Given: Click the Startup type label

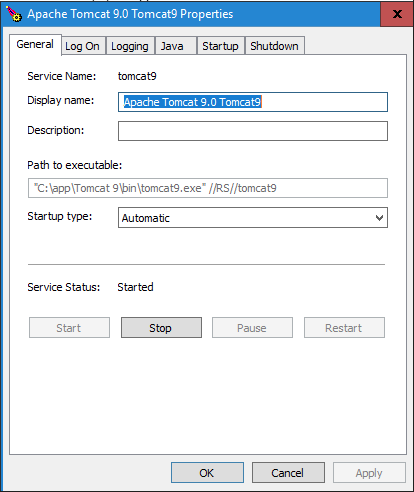Looking at the screenshot, I should click(x=60, y=216).
